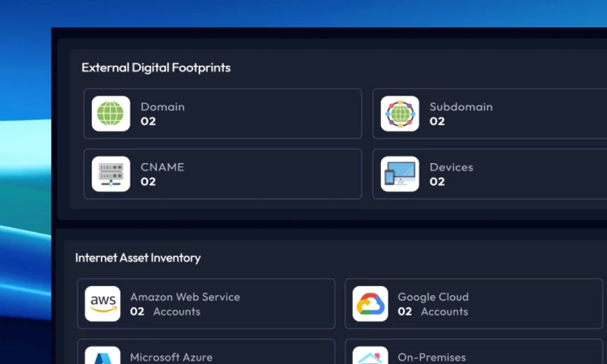The image size is (607, 364).
Task: Click the 02 count under CNAME
Action: 148,182
